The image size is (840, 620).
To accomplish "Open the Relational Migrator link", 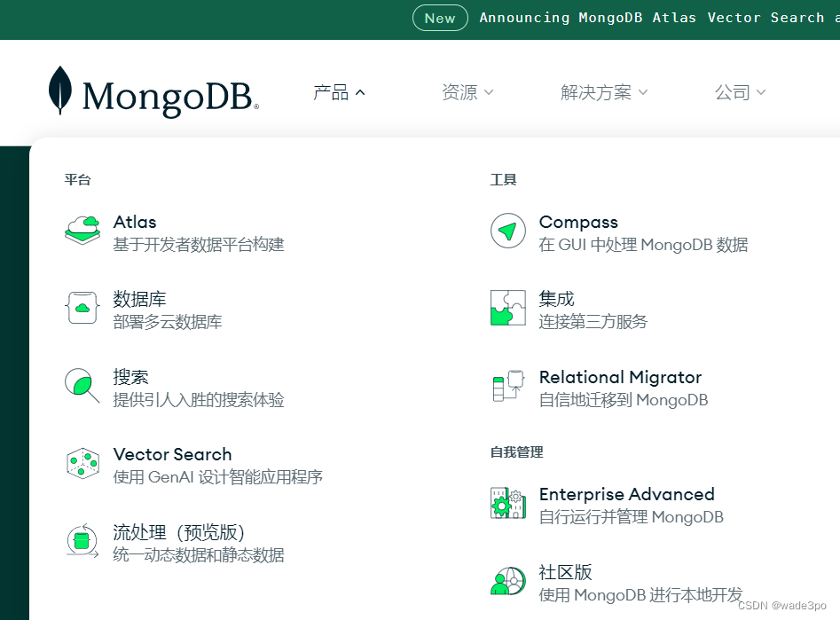I will 620,377.
